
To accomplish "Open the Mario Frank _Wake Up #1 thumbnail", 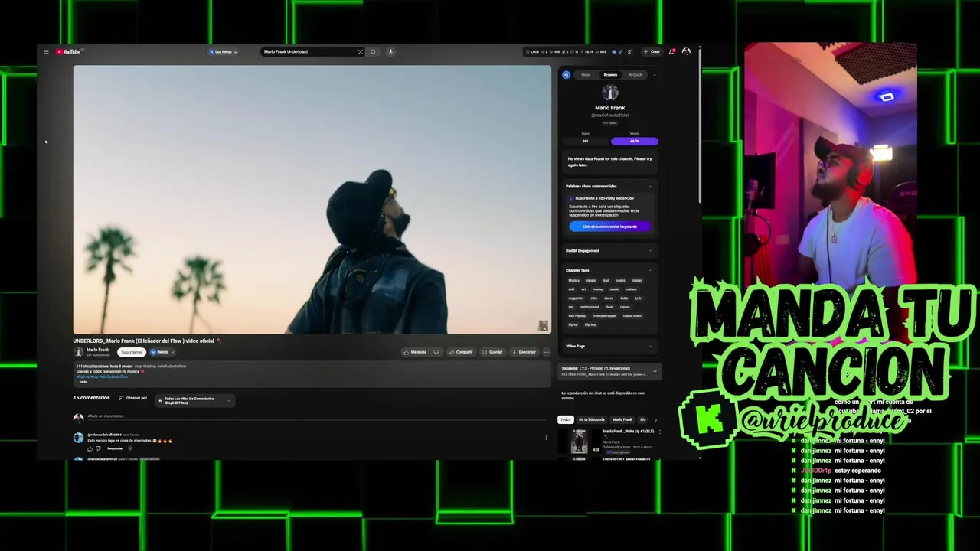I will pos(580,441).
